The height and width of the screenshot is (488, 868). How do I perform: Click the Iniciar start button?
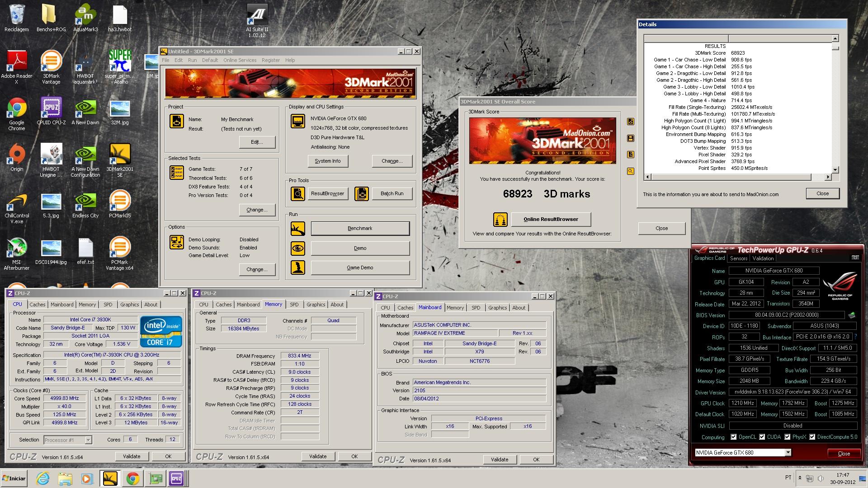coord(14,479)
